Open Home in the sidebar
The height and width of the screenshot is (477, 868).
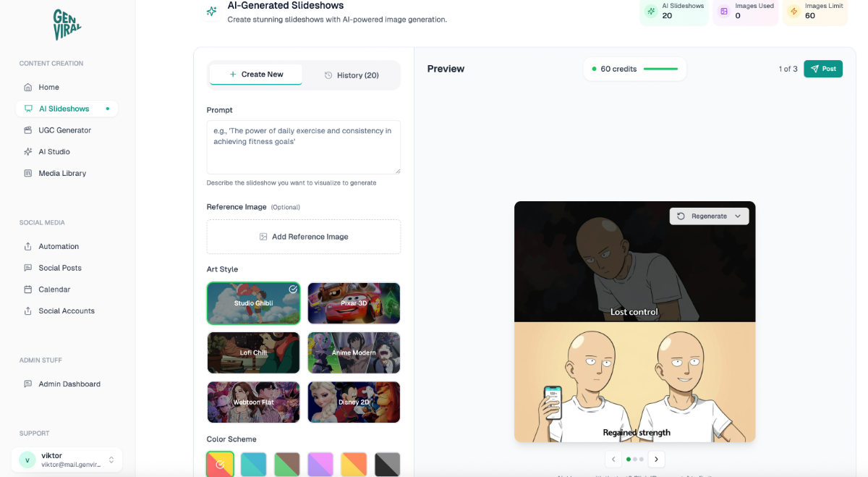click(67, 88)
